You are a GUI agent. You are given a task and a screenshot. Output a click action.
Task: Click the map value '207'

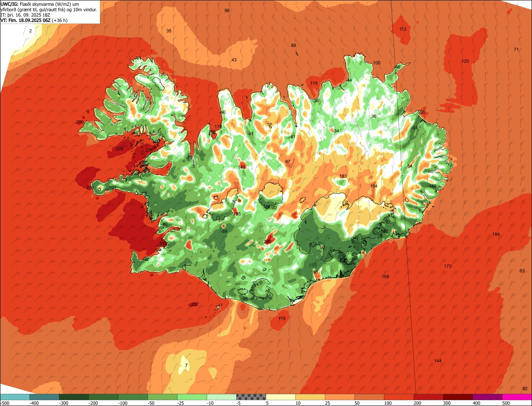195,304
